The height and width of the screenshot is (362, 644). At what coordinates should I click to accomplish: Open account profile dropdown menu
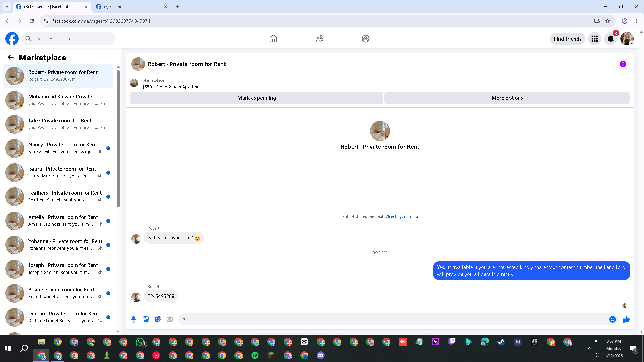coord(627,39)
